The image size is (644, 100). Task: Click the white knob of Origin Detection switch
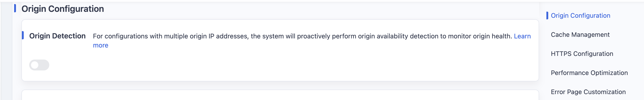pyautogui.click(x=35, y=65)
